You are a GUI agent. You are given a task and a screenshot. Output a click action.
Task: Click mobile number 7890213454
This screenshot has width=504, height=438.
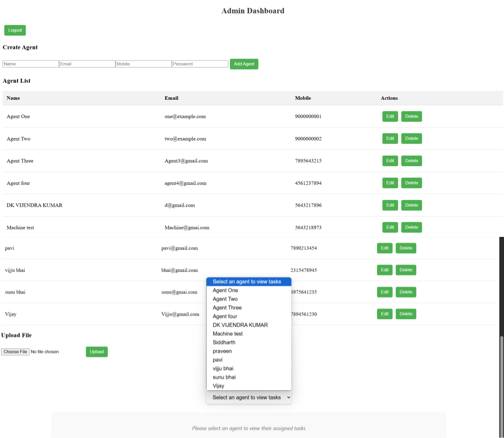tap(304, 248)
